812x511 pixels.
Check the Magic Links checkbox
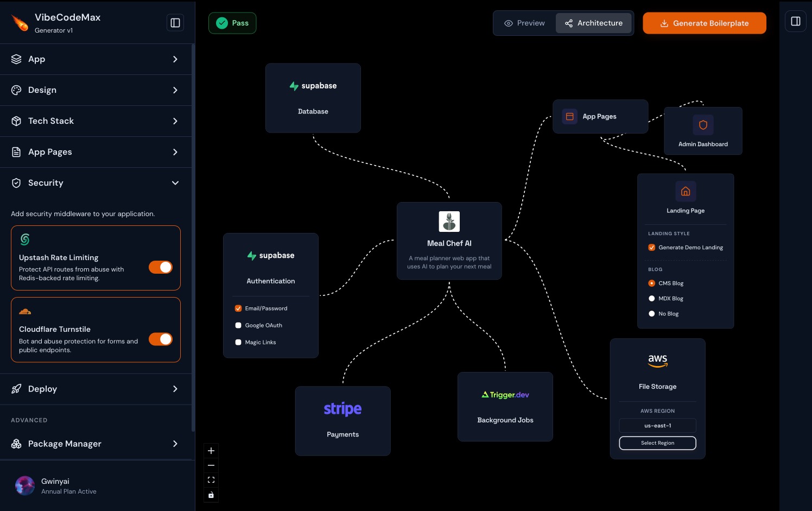tap(238, 342)
